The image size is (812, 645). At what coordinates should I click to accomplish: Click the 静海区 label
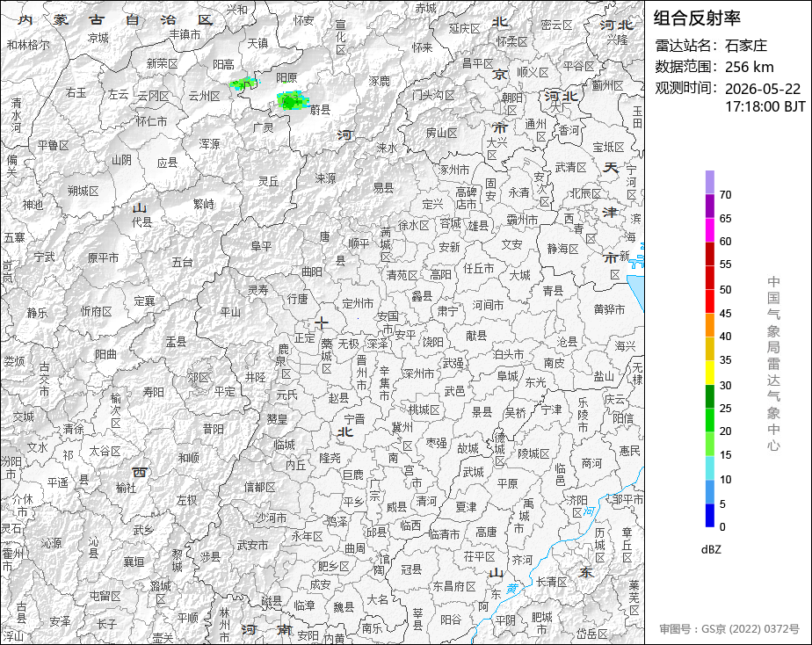click(563, 249)
